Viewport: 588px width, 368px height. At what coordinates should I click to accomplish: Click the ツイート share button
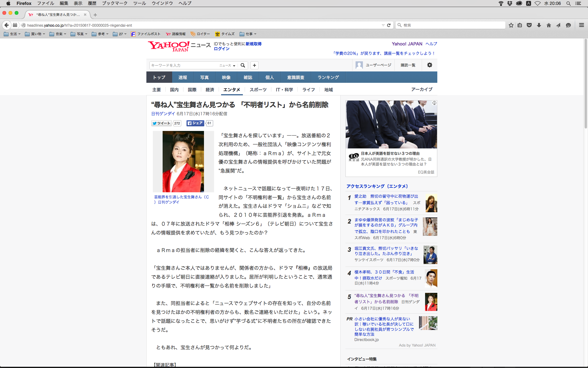coord(161,123)
